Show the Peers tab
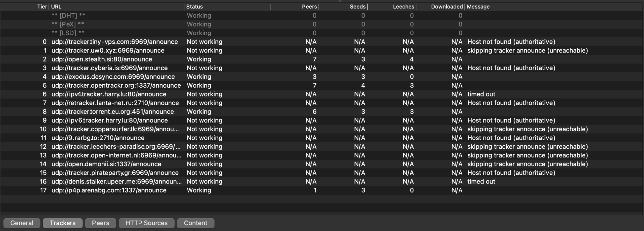The height and width of the screenshot is (231, 644). (101, 223)
